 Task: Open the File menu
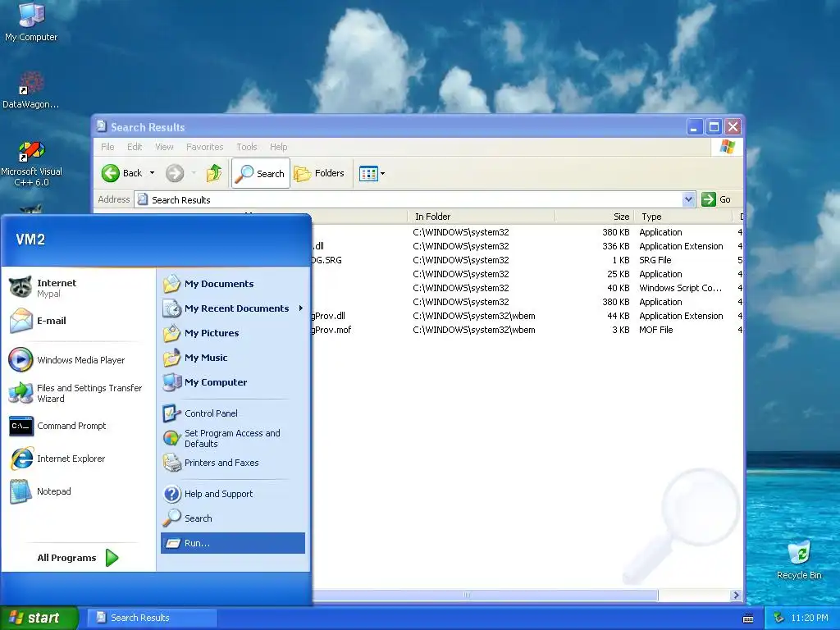[x=107, y=147]
